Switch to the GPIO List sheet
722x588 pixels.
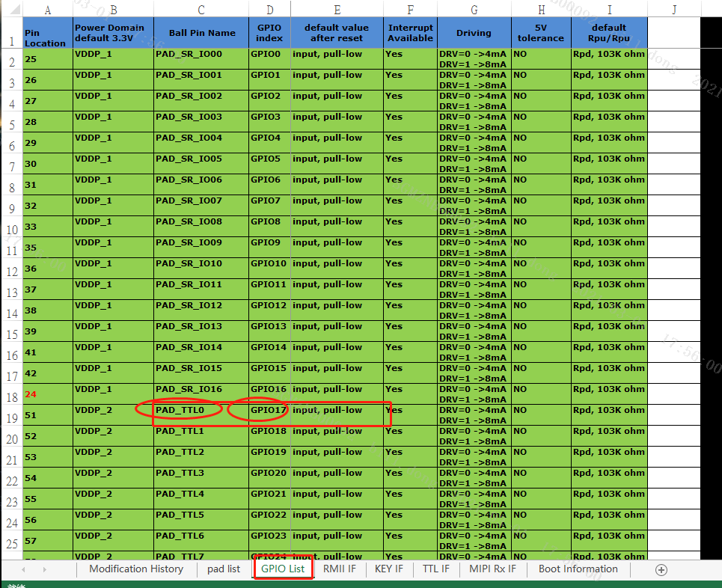click(283, 569)
